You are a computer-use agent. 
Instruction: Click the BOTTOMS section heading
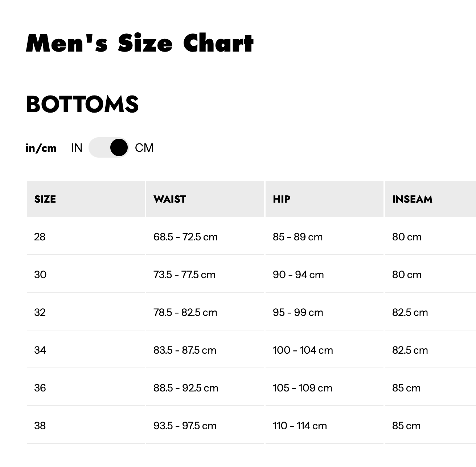(x=82, y=105)
